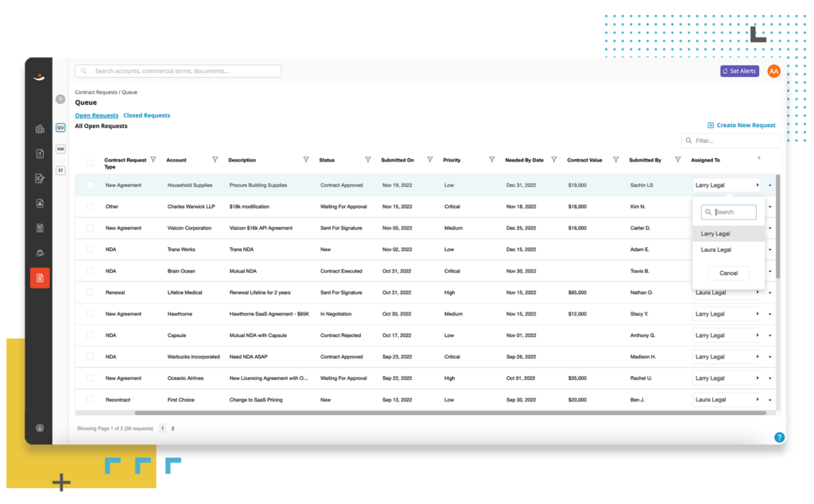Screen dimensions: 814x504
Task: Click the Create New Request link
Action: tap(741, 125)
